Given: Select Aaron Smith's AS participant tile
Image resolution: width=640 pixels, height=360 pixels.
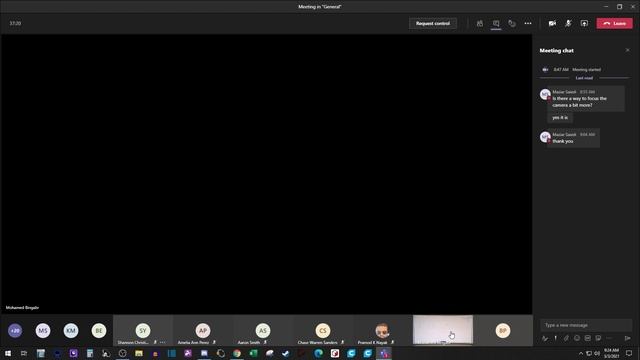Looking at the screenshot, I should coord(263,330).
